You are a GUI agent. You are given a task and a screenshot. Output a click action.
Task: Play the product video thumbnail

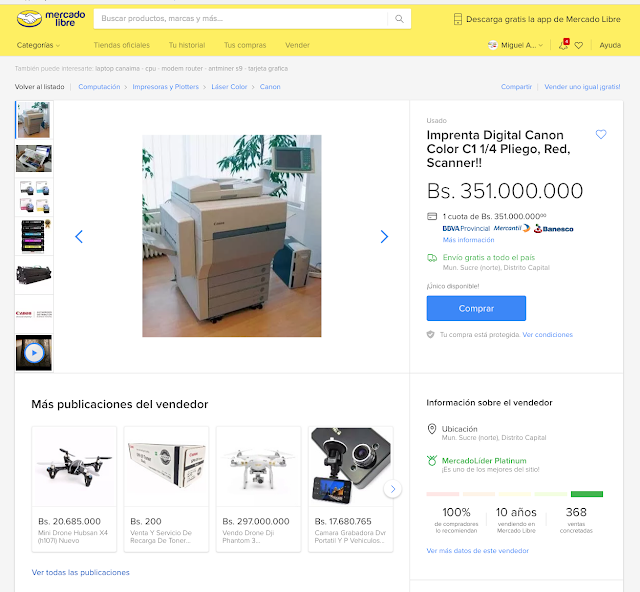point(34,353)
